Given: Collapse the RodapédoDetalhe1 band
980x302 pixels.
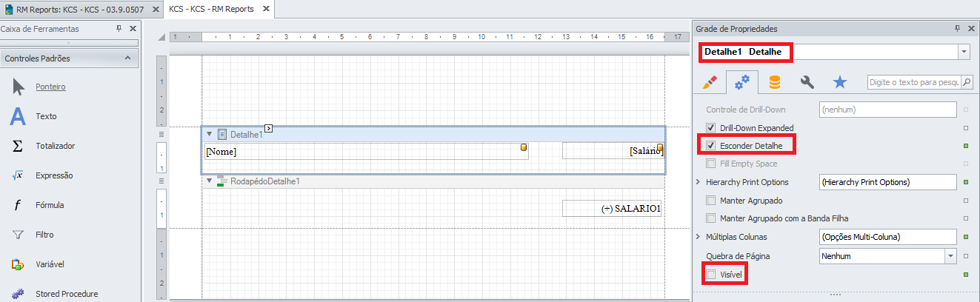Looking at the screenshot, I should [x=209, y=181].
